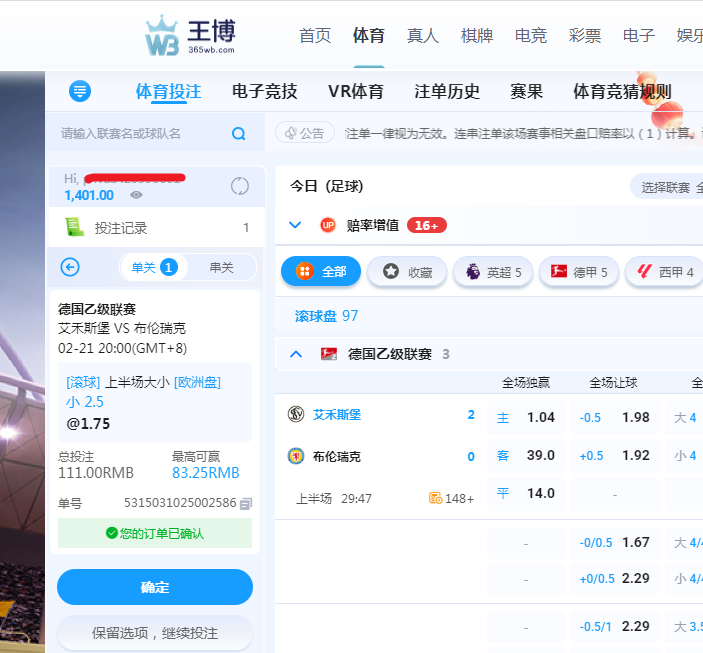
Task: Click the 王博 site logo
Action: coord(190,36)
